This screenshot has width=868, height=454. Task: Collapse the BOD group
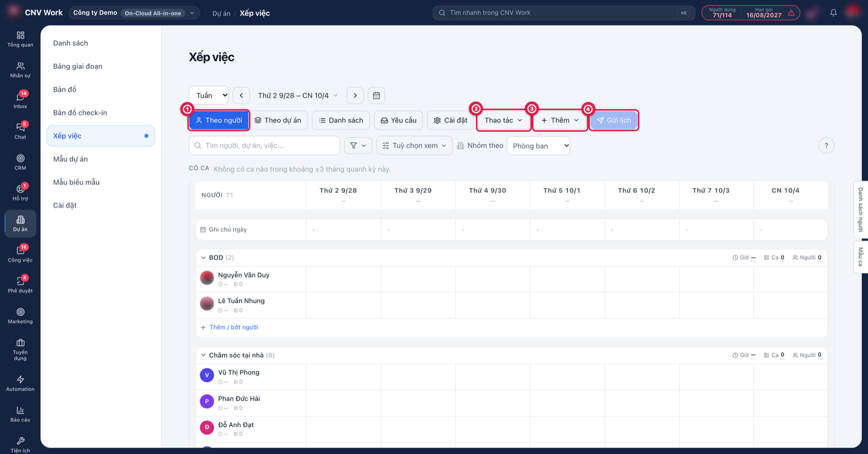203,258
